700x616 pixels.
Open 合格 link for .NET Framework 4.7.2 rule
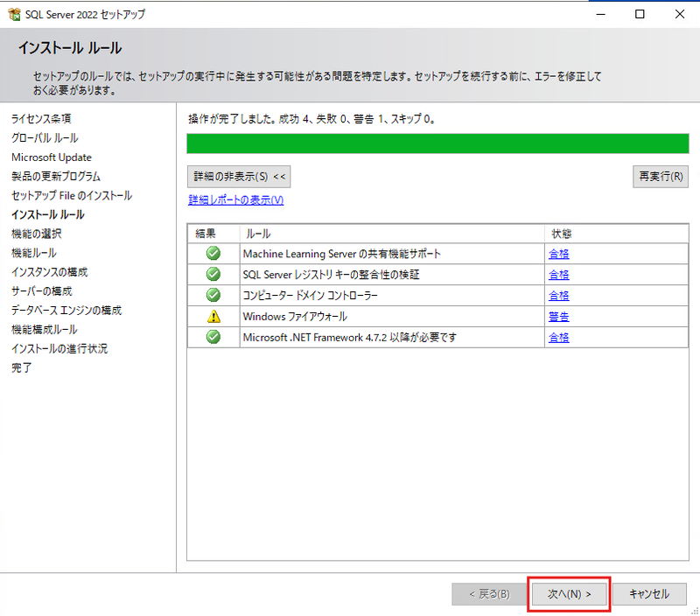click(558, 338)
